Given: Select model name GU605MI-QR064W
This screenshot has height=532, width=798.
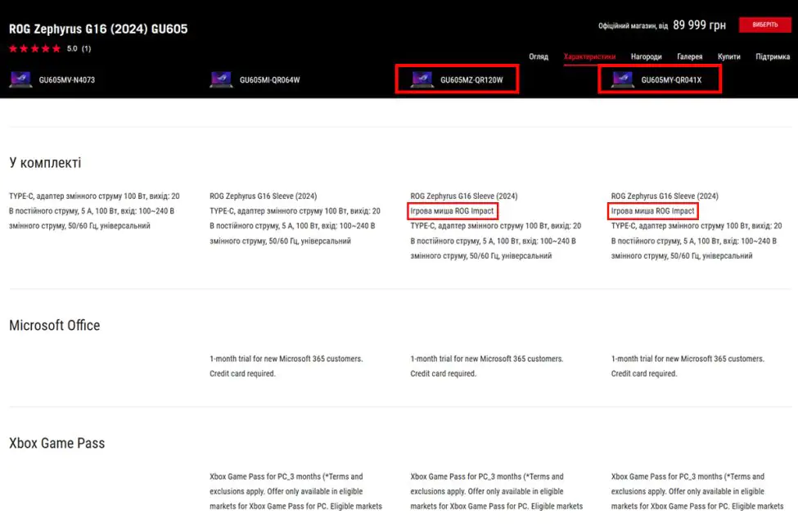Looking at the screenshot, I should [x=270, y=80].
